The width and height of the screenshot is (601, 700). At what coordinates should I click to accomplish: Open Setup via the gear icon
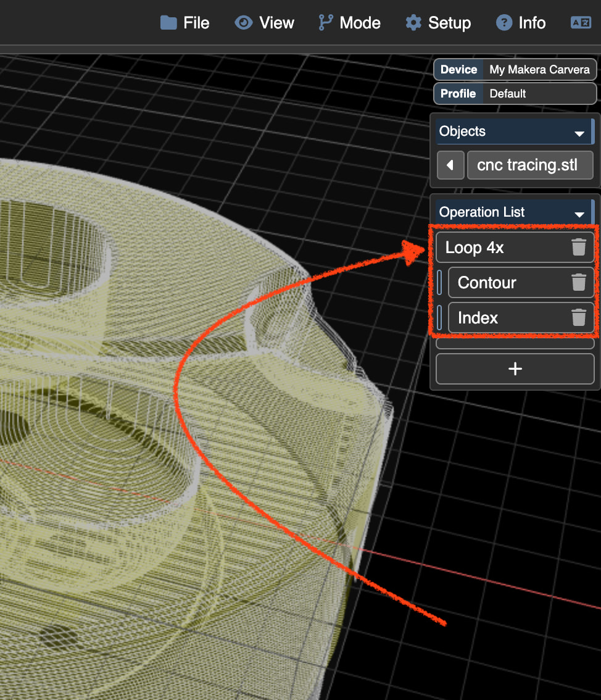[413, 23]
